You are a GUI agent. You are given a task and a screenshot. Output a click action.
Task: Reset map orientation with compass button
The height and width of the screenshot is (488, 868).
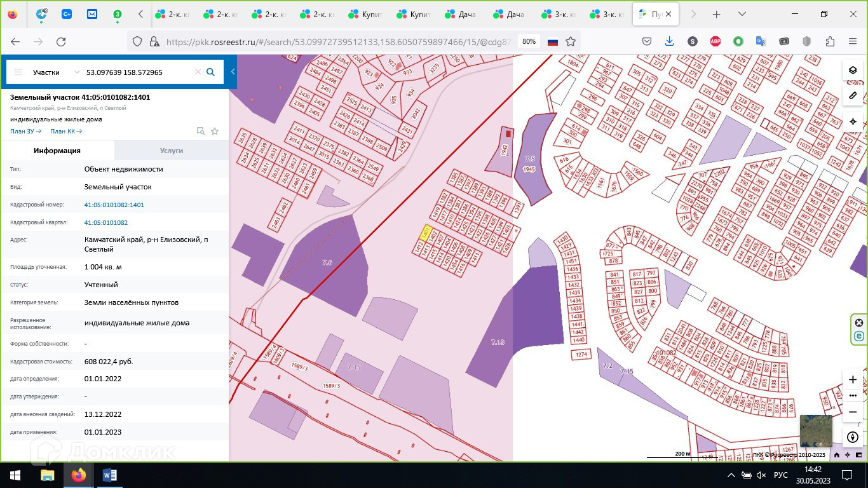pyautogui.click(x=853, y=437)
